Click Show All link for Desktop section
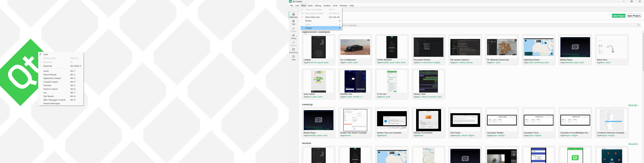The image size is (644, 163). 633,105
